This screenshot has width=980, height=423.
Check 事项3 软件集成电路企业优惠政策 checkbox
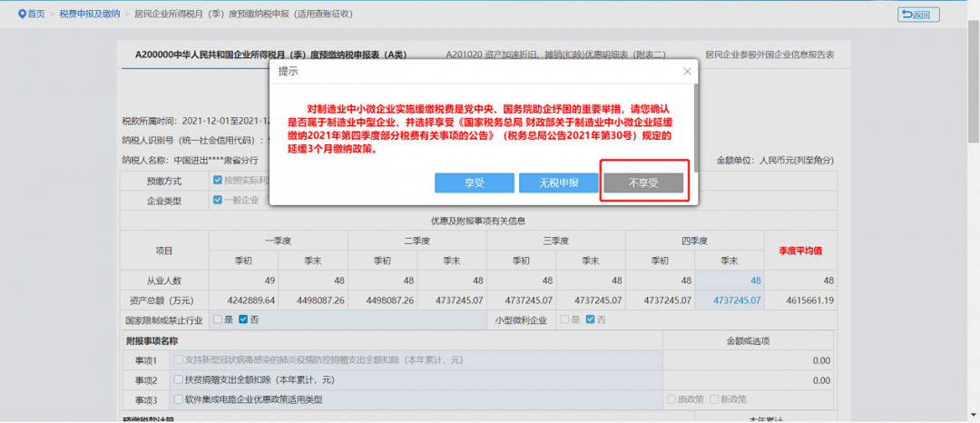pyautogui.click(x=179, y=399)
